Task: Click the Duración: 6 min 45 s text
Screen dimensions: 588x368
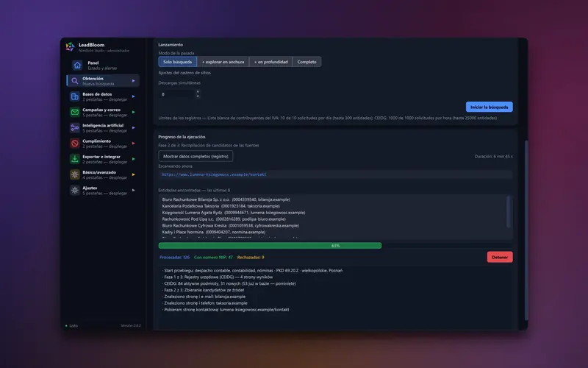Action: pos(493,157)
